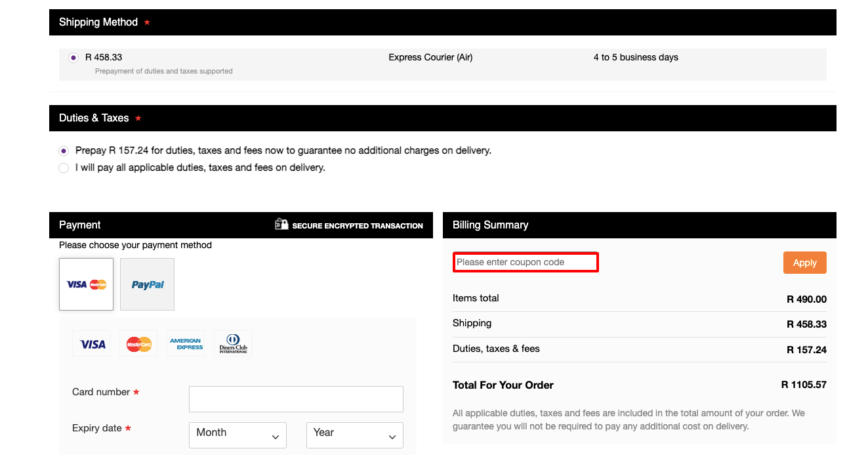Viewport: 868px width, 455px height.
Task: Click the Billing Summary section header
Action: click(490, 225)
